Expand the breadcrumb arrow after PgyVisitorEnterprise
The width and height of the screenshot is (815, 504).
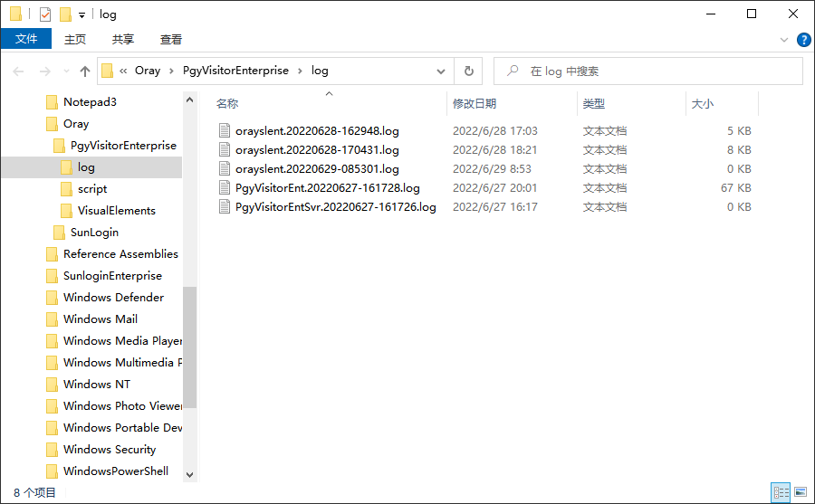(x=300, y=71)
